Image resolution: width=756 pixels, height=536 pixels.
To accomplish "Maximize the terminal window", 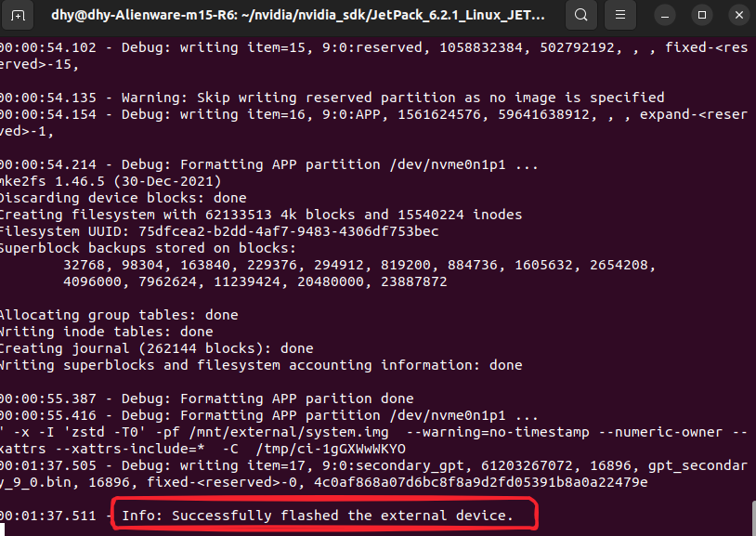I will (702, 15).
